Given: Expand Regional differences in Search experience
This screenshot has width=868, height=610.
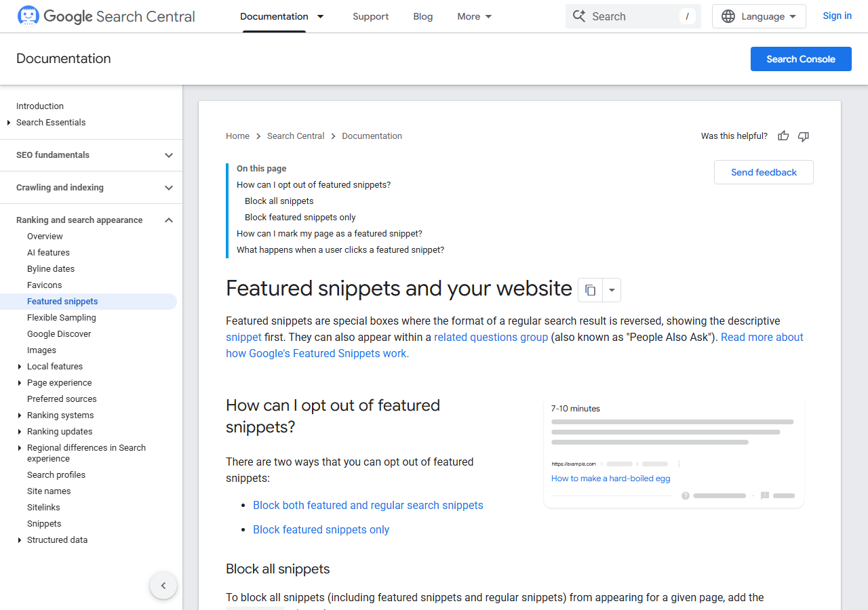Looking at the screenshot, I should 20,448.
